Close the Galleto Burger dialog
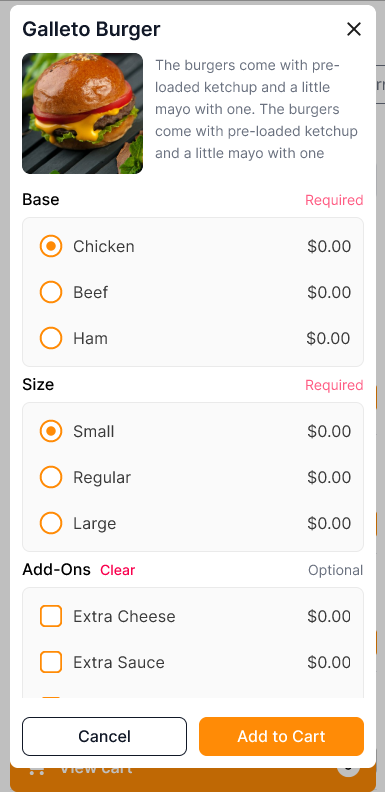The height and width of the screenshot is (792, 385). point(354,29)
